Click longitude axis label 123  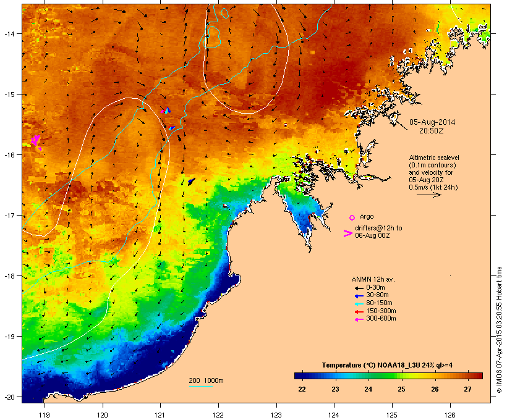click(276, 415)
